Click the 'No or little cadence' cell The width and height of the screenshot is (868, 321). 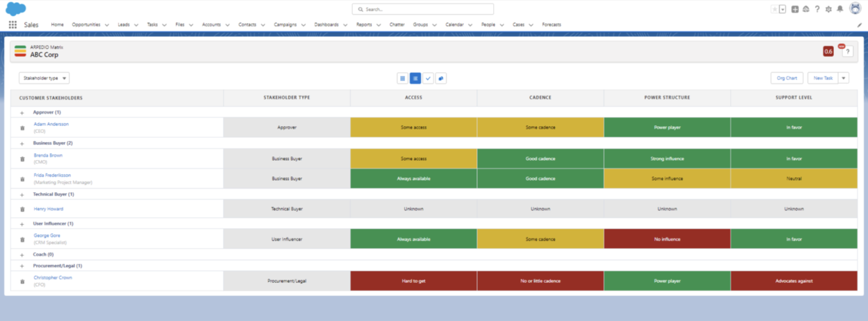coord(540,281)
